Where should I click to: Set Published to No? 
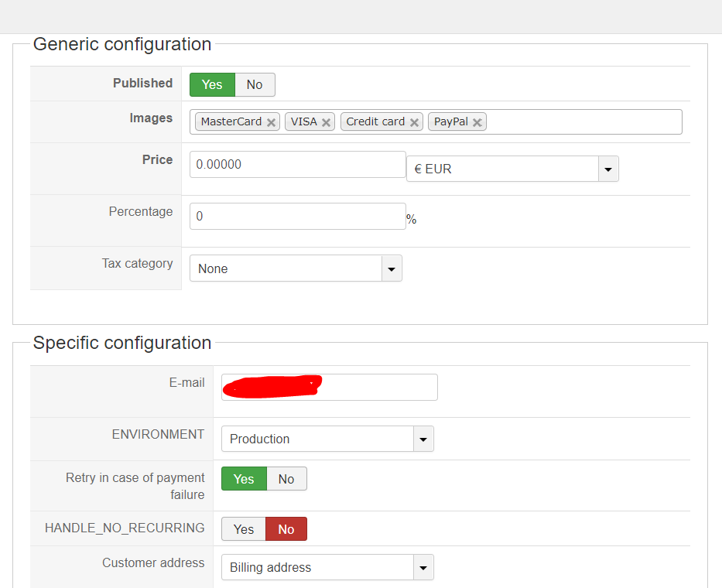coord(255,85)
